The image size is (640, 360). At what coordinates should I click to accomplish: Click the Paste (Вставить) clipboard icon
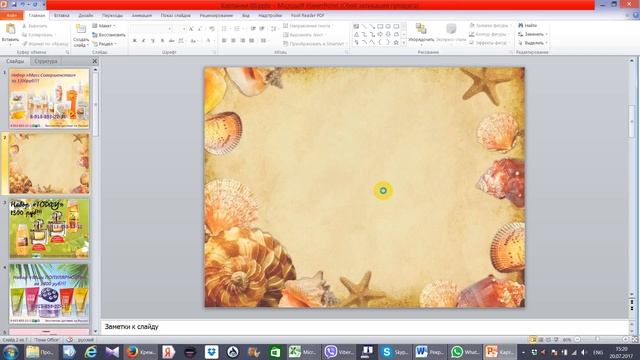tap(10, 29)
